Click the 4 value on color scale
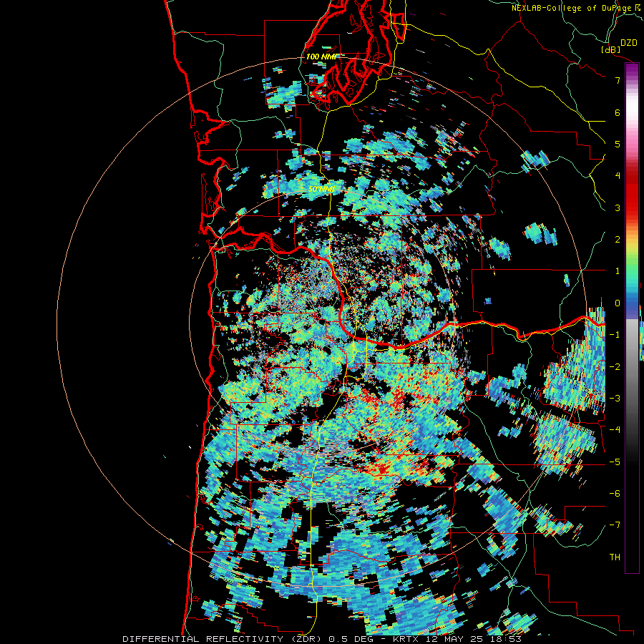 tap(618, 176)
